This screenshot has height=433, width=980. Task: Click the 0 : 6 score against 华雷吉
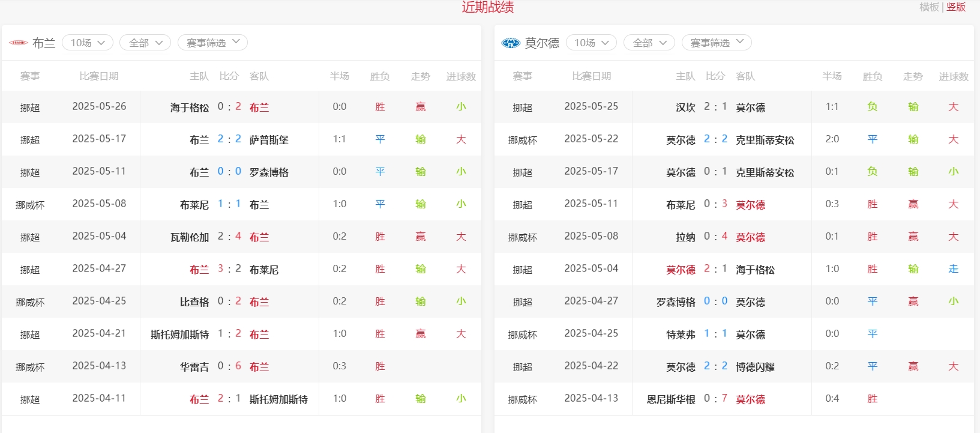[229, 366]
